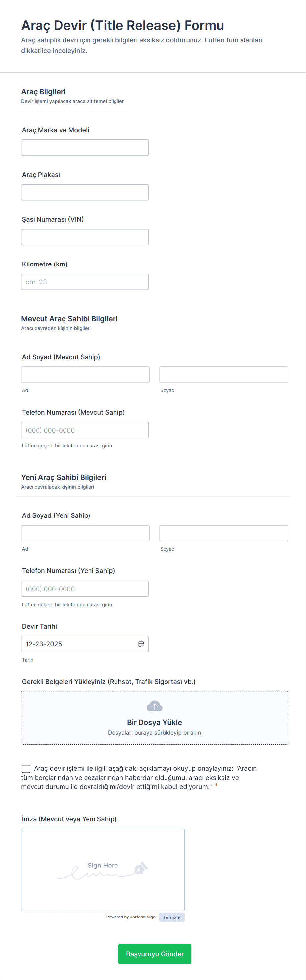Viewport: 306px width, 980px height.
Task: Focus current owner's Ad field
Action: click(85, 375)
